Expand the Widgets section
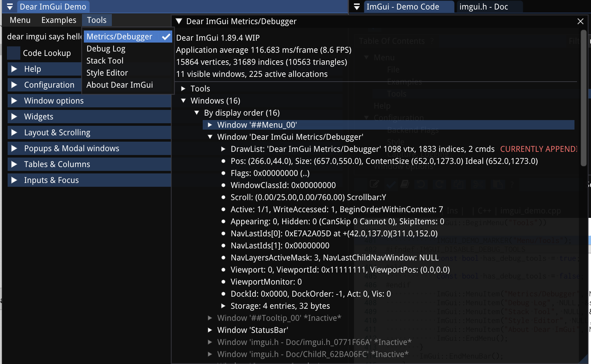The width and height of the screenshot is (591, 364). [x=89, y=117]
